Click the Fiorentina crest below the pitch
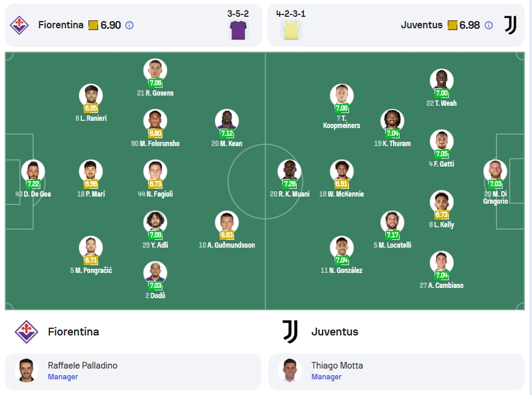 [26, 332]
